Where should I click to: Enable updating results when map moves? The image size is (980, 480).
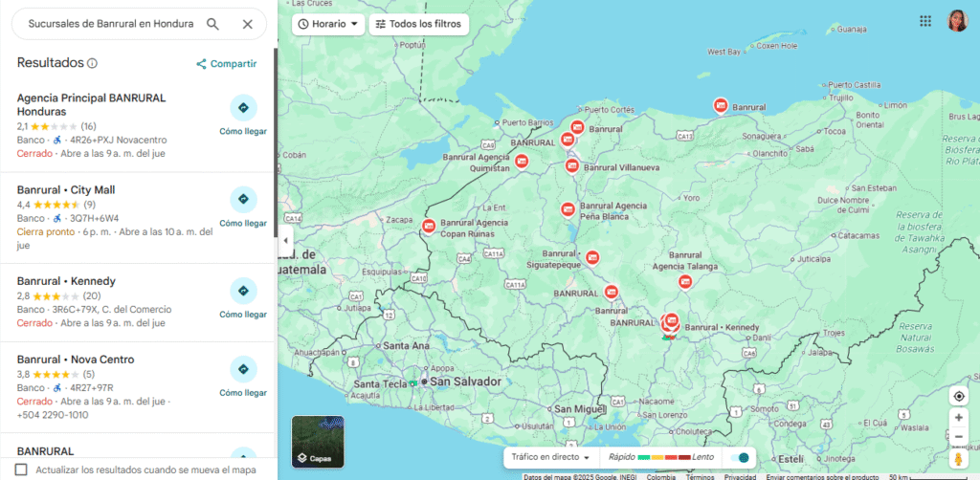tap(21, 469)
